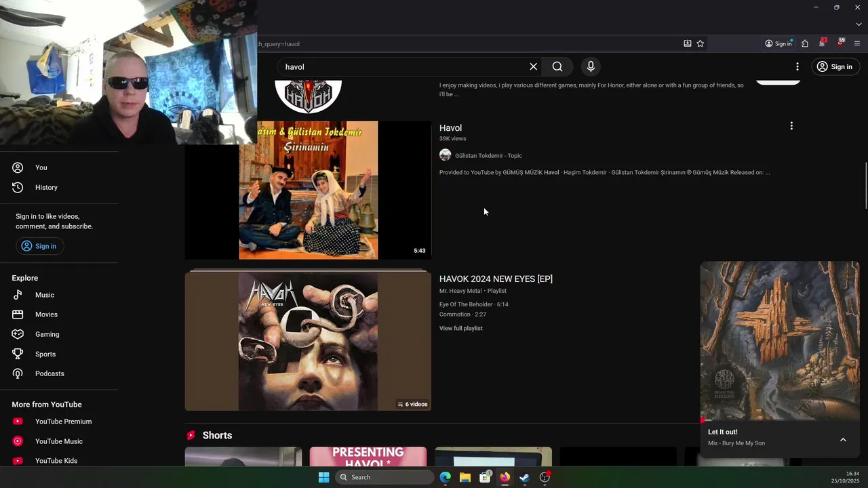Open the Havol video title
Viewport: 868px width, 488px height.
click(450, 128)
